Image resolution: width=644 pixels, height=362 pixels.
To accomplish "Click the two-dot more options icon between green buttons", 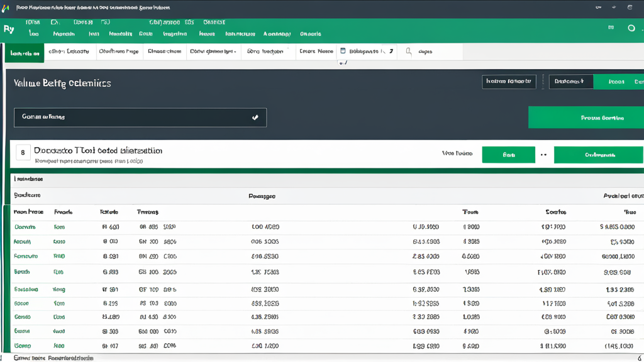I will pos(544,155).
